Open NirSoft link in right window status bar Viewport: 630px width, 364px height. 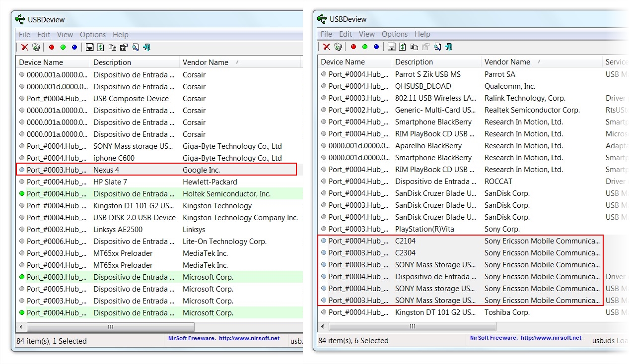click(526, 338)
